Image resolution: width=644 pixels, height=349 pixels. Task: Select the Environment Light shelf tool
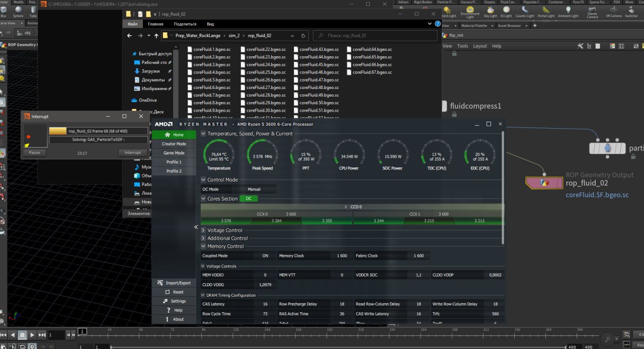pos(470,12)
